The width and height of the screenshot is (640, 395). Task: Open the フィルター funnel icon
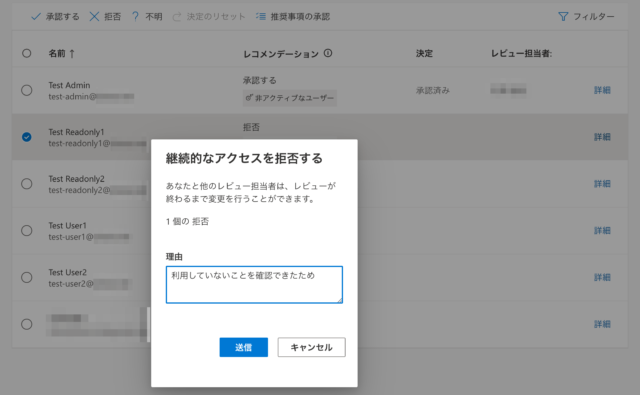coord(563,17)
